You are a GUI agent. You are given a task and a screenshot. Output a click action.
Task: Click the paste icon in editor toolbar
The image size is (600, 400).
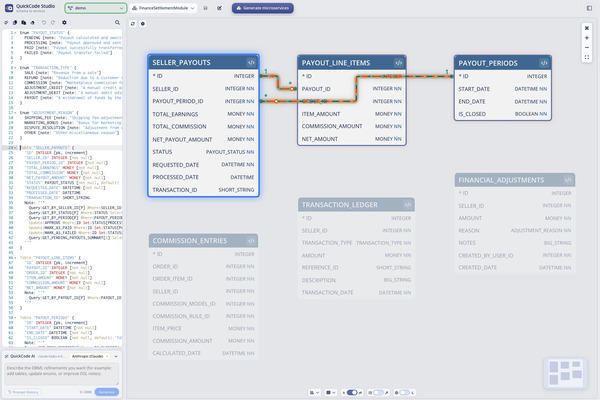pyautogui.click(x=24, y=23)
